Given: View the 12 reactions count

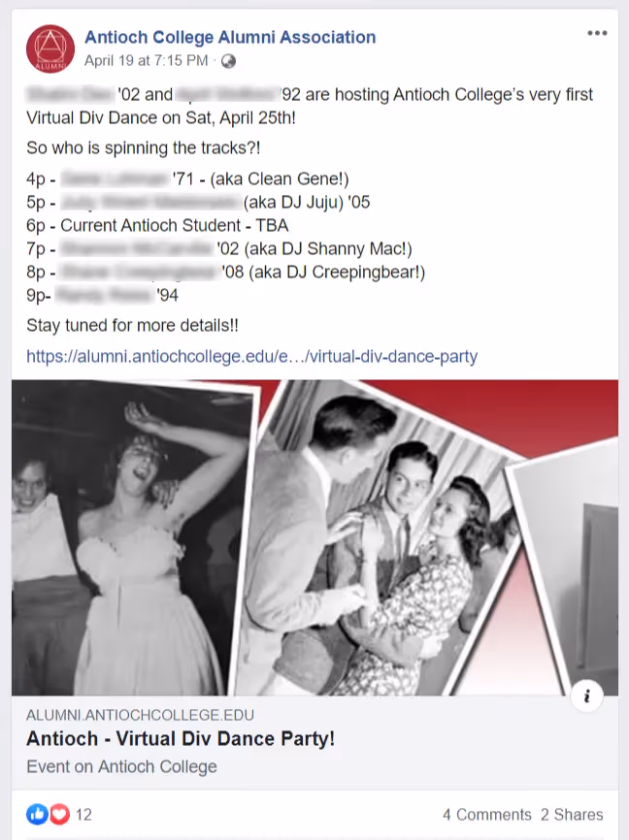Looking at the screenshot, I should pos(83,815).
